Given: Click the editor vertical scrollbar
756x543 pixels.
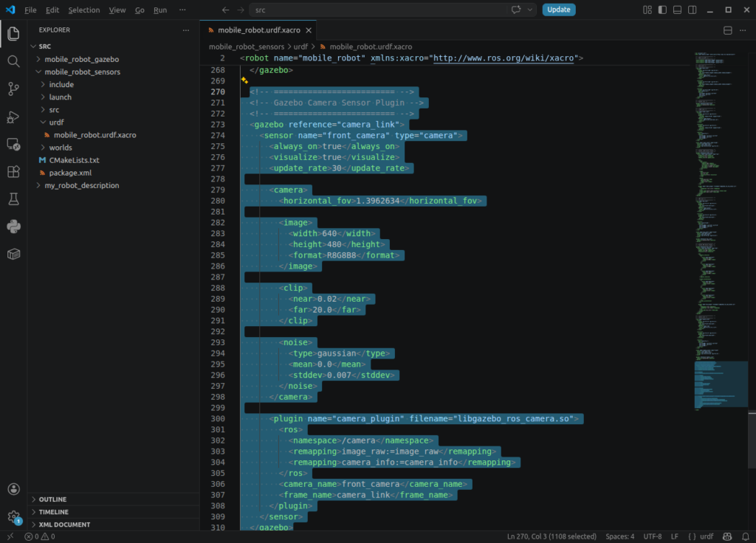Looking at the screenshot, I should pyautogui.click(x=752, y=440).
